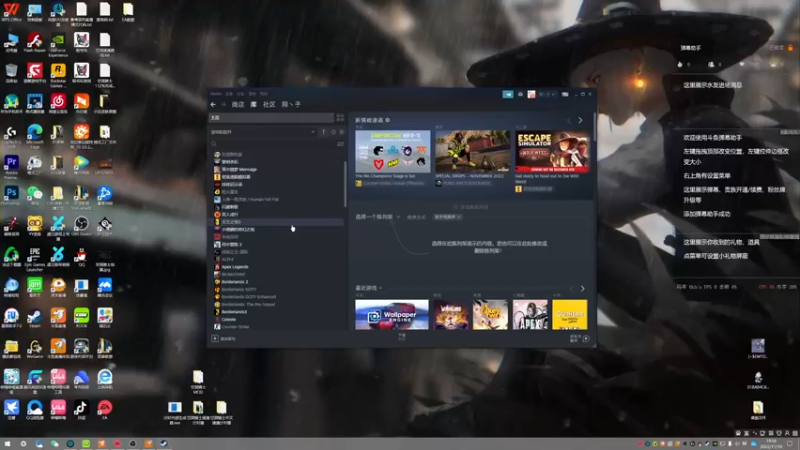800x450 pixels.
Task: Open the Apex recent game tile
Action: pos(530,314)
